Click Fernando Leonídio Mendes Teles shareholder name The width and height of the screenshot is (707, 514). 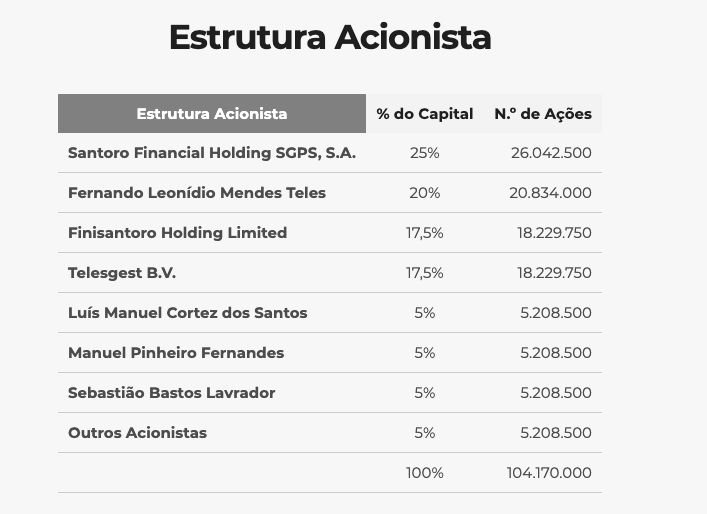click(197, 193)
